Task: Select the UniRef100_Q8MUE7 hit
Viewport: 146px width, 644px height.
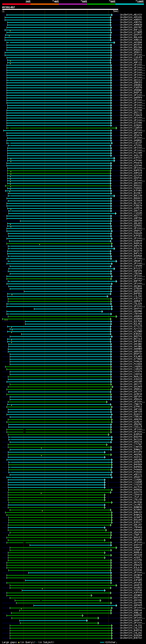Action: tap(131, 301)
